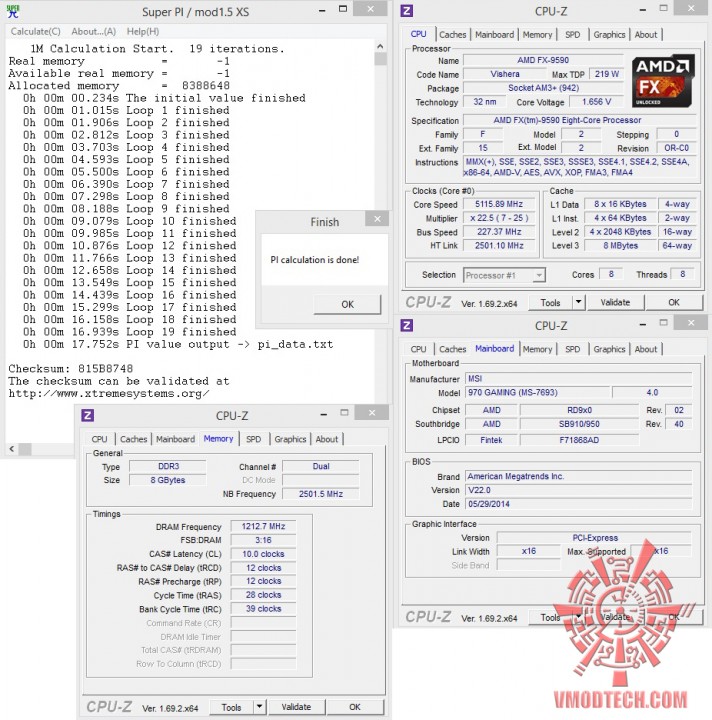712x720 pixels.
Task: Switch to Mainboard tab in top CPU-Z window
Action: 494,34
